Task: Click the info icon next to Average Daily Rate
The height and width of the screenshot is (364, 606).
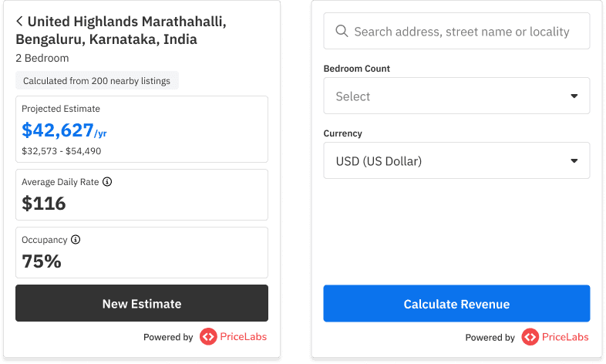Action: (107, 182)
